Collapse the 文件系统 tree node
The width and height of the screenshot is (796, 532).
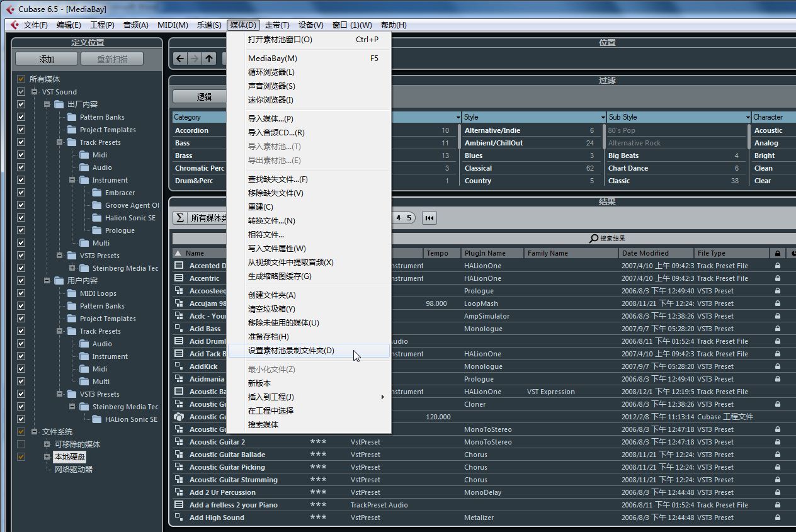tap(35, 432)
